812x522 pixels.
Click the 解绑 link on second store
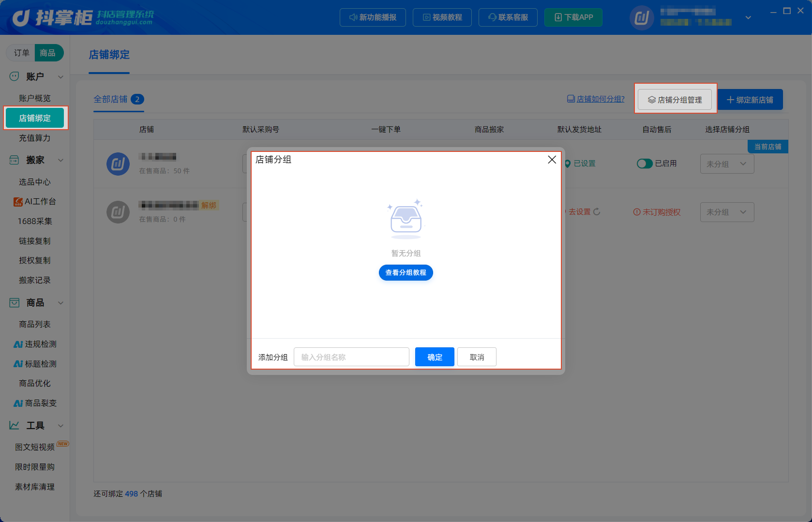tap(209, 206)
